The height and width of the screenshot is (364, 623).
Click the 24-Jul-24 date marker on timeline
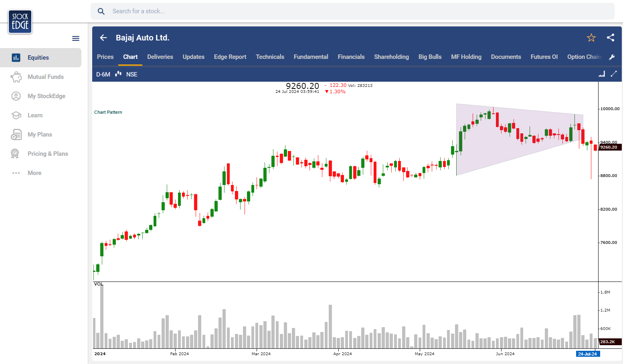(x=587, y=354)
